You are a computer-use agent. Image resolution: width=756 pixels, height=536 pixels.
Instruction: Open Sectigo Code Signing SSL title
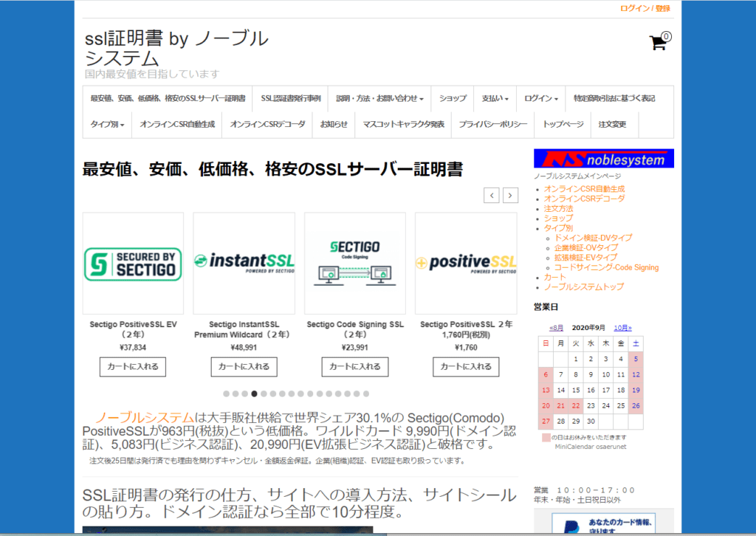[355, 329]
